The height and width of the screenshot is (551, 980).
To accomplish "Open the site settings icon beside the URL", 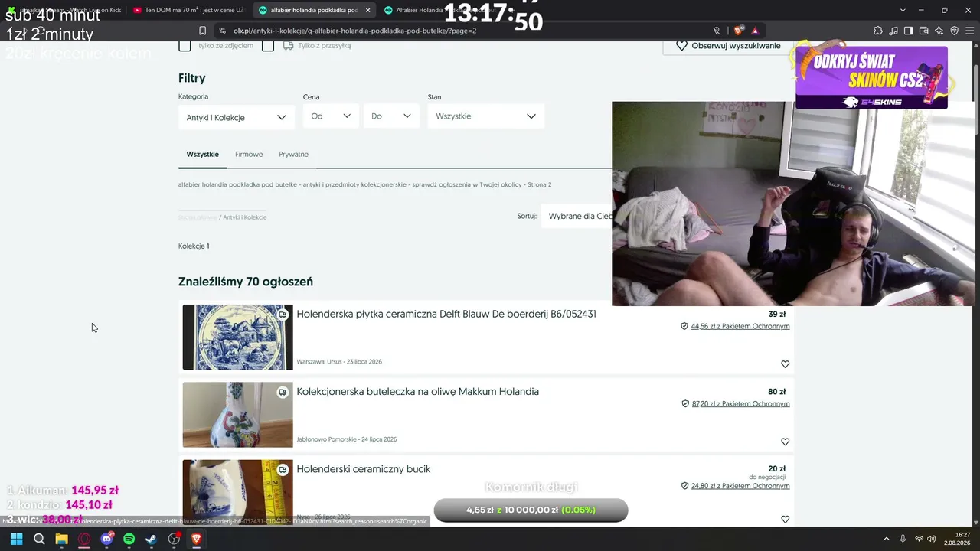I will coord(222,31).
